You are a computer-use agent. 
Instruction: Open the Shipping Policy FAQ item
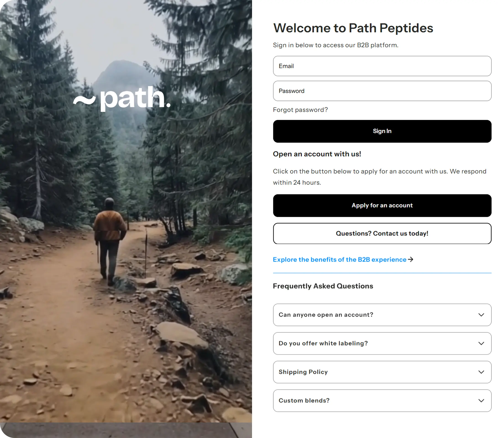pos(382,372)
